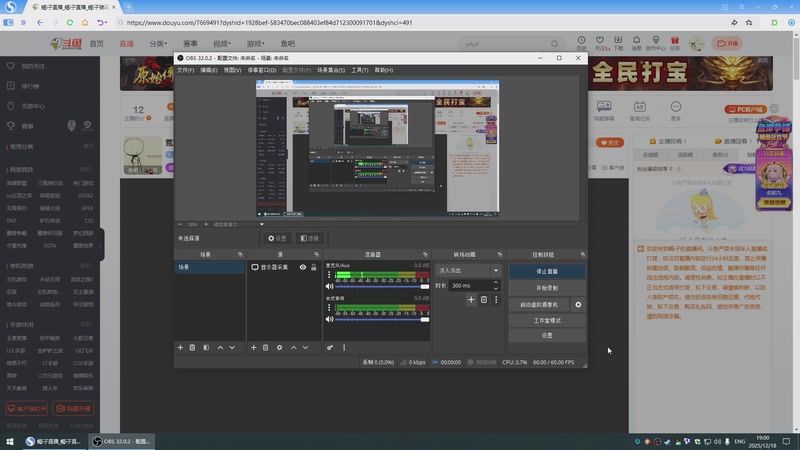The height and width of the screenshot is (450, 800).
Task: Delete the selected source with trash icon
Action: 265,347
